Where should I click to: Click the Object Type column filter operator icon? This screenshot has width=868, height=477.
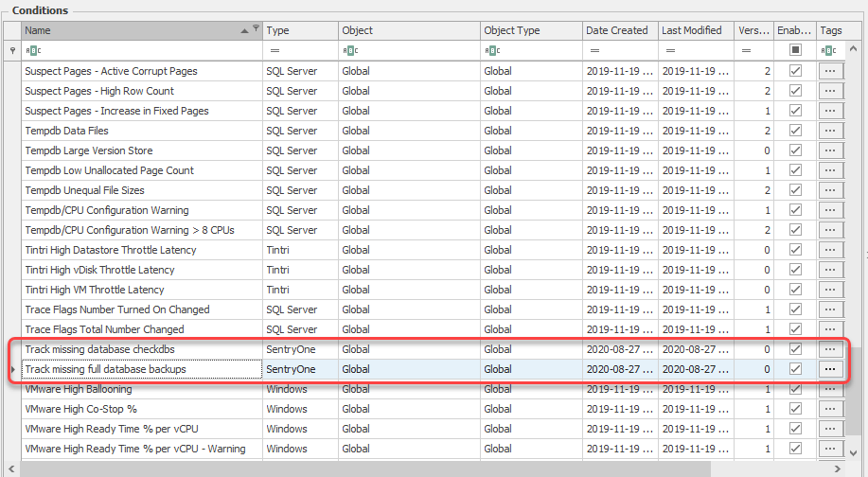[x=491, y=50]
